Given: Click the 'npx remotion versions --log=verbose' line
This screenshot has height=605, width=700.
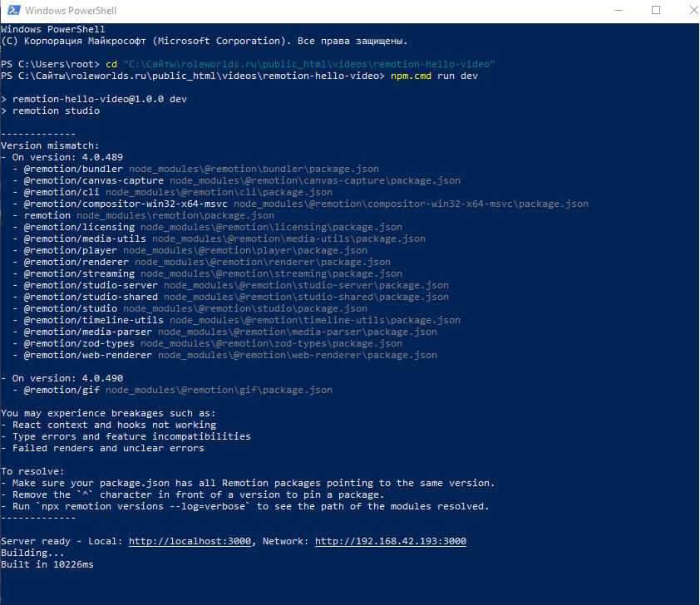Looking at the screenshot, I should pyautogui.click(x=245, y=506).
